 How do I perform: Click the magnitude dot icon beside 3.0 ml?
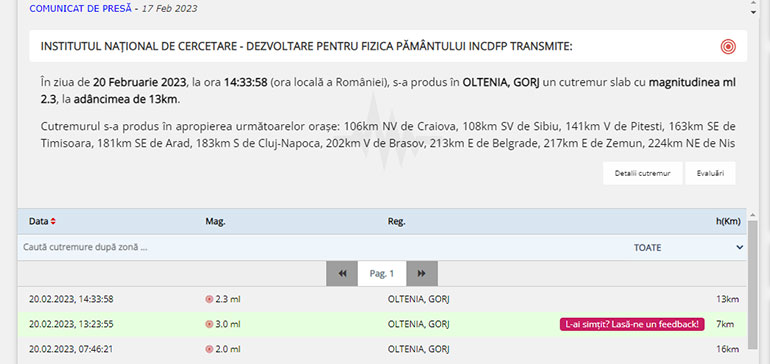tap(209, 324)
